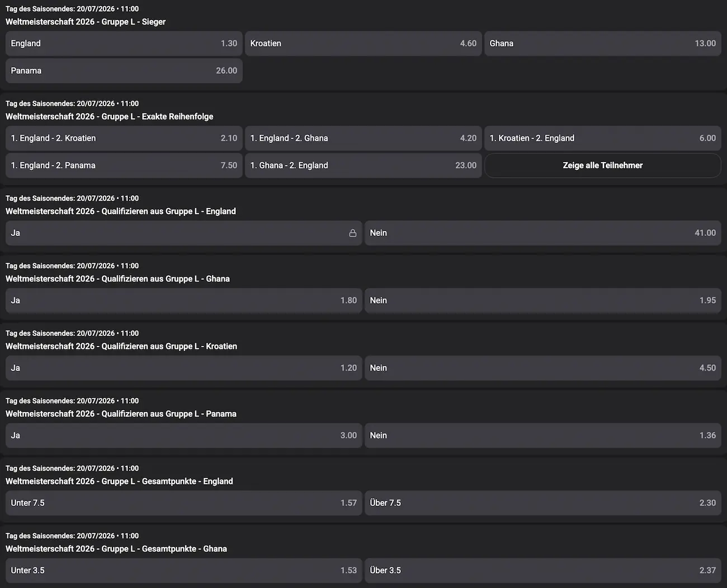This screenshot has height=588, width=727.
Task: Choose Ja 1.80 for Ghana qualifying
Action: [184, 301]
